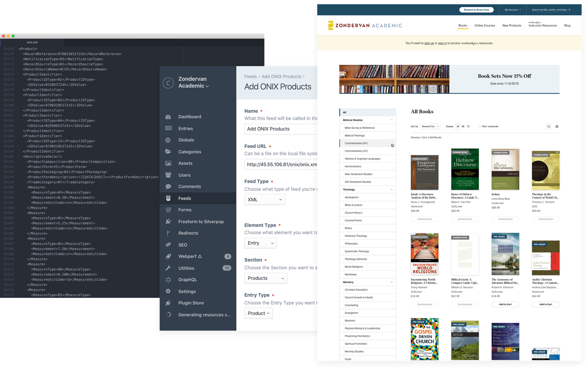Screen dimensions: 588x369
Task: Click the Dashboard icon in sidebar
Action: coord(169,116)
